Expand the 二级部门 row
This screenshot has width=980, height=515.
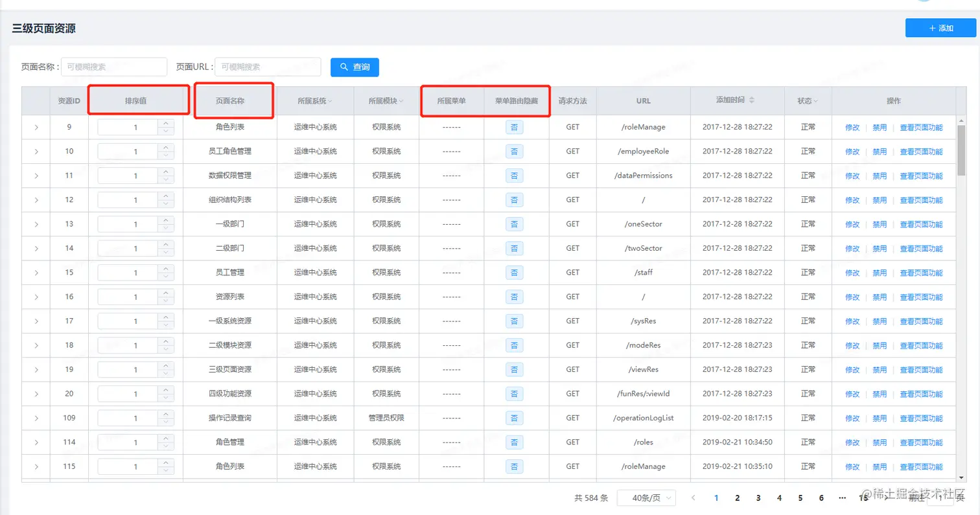(x=36, y=248)
